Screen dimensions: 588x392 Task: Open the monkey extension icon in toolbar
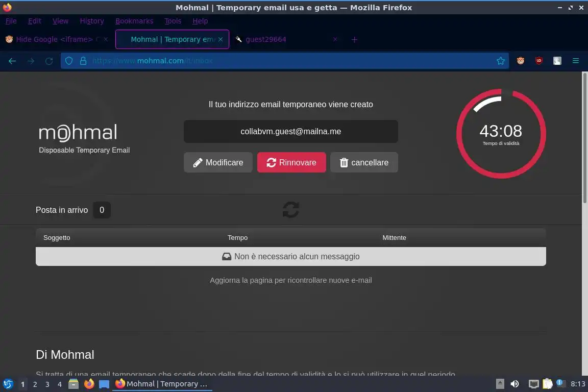tap(521, 61)
